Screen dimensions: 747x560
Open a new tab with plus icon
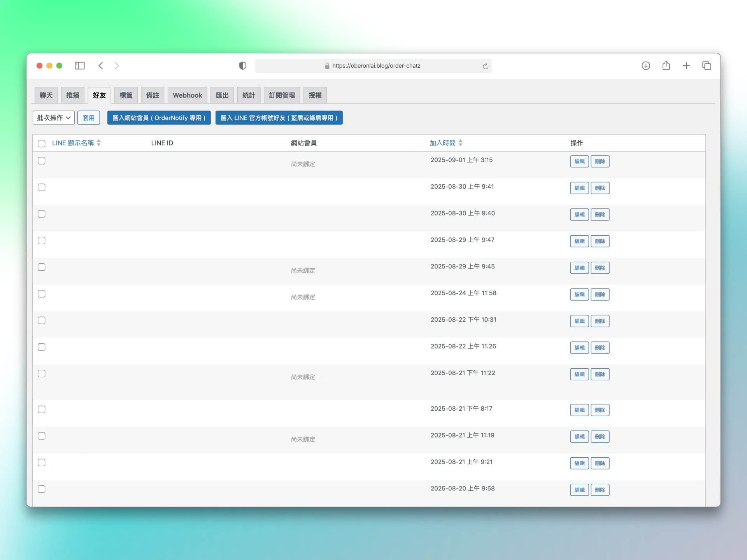(686, 66)
